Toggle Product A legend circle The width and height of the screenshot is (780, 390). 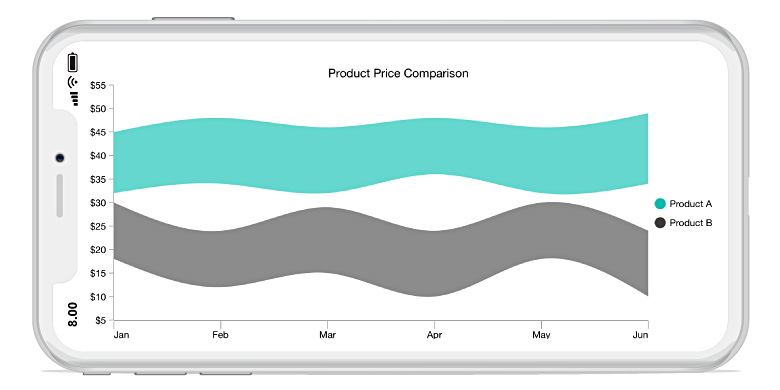[x=660, y=203]
